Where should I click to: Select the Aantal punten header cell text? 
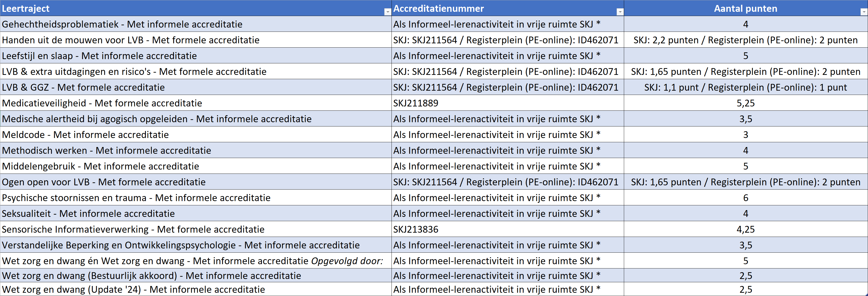[x=745, y=9]
